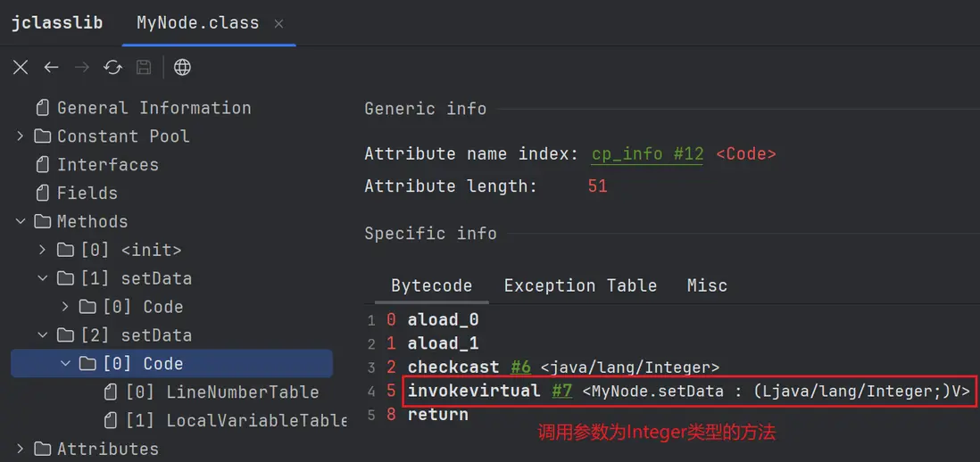Click the close (X) toolbar icon
Screen dimensions: 980x462
click(21, 68)
